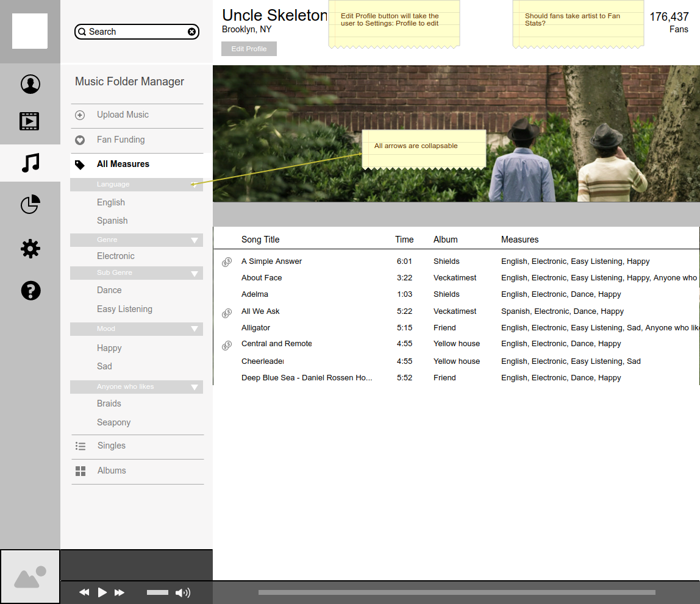Click the 176,437 Fans count
Screen dimensions: 700x604
669,23
